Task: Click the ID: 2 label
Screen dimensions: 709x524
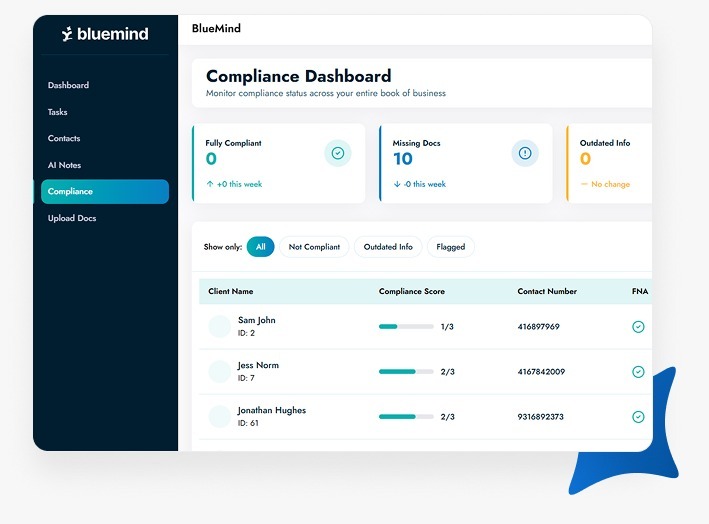Action: (x=246, y=333)
